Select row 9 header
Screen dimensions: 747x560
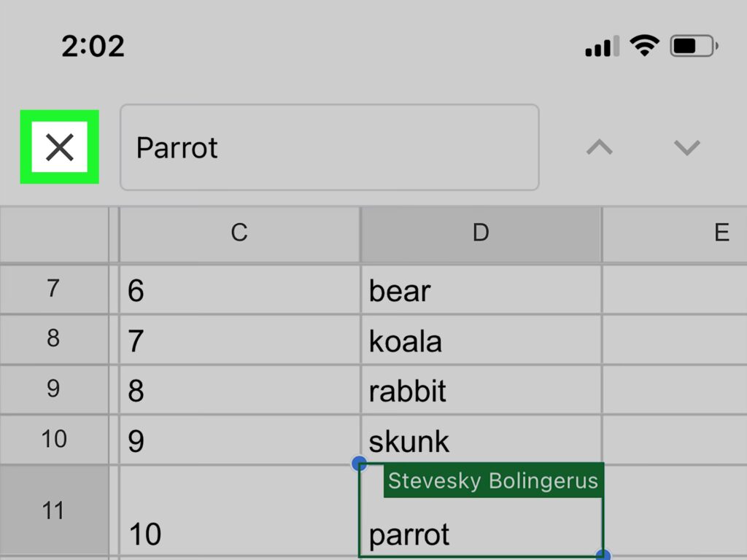53,389
